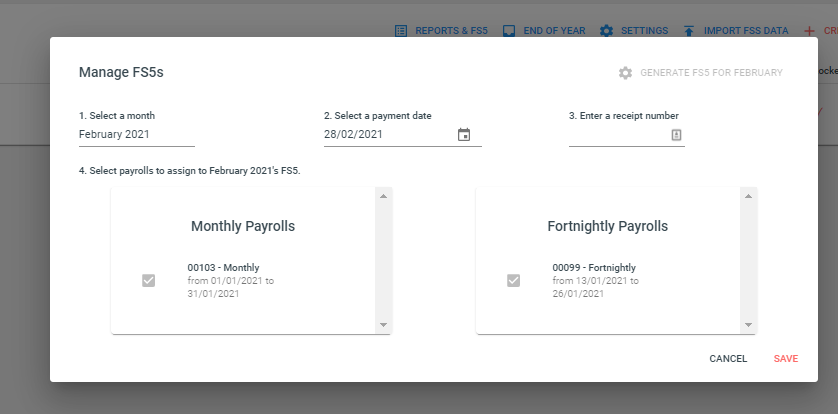Screen dimensions: 838x414
Task: Open Reports & FS5 menu
Action: 441,31
